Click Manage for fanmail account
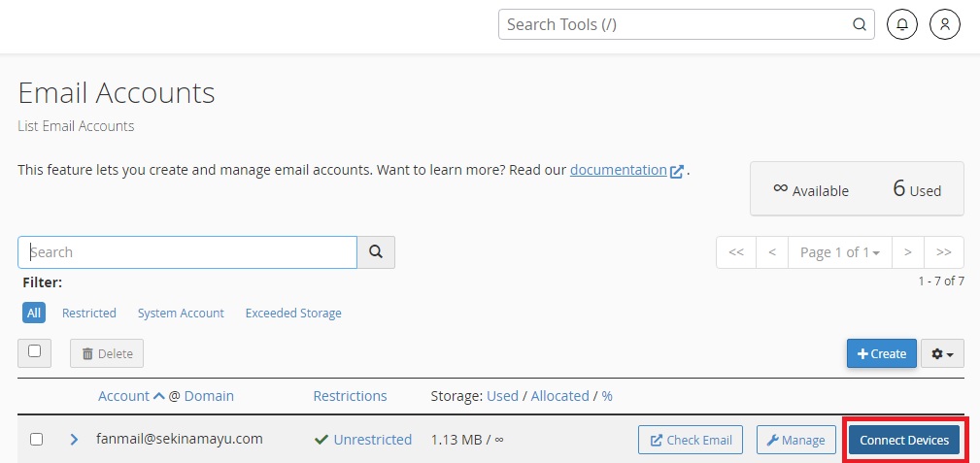Viewport: 980px width, 463px height. point(795,440)
